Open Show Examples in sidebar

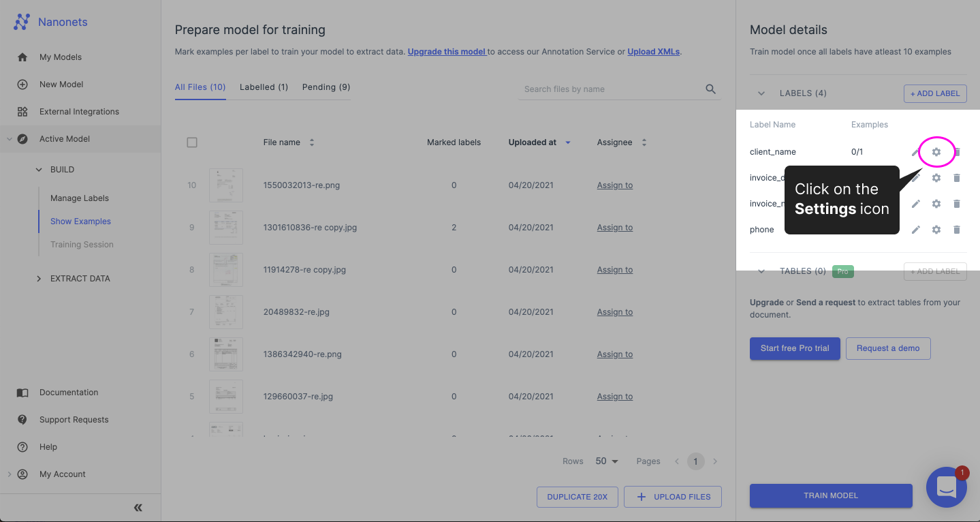(80, 221)
